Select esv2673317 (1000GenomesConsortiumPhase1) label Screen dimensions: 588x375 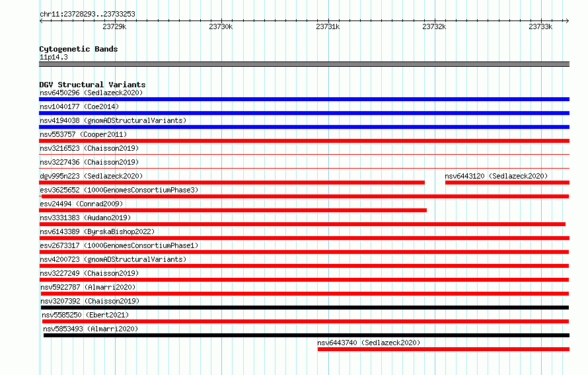pyautogui.click(x=119, y=245)
